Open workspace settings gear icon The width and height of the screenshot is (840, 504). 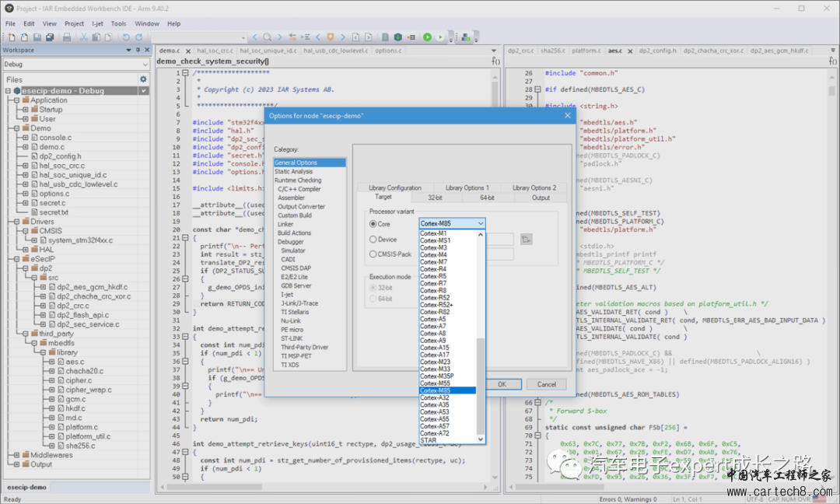click(x=143, y=79)
